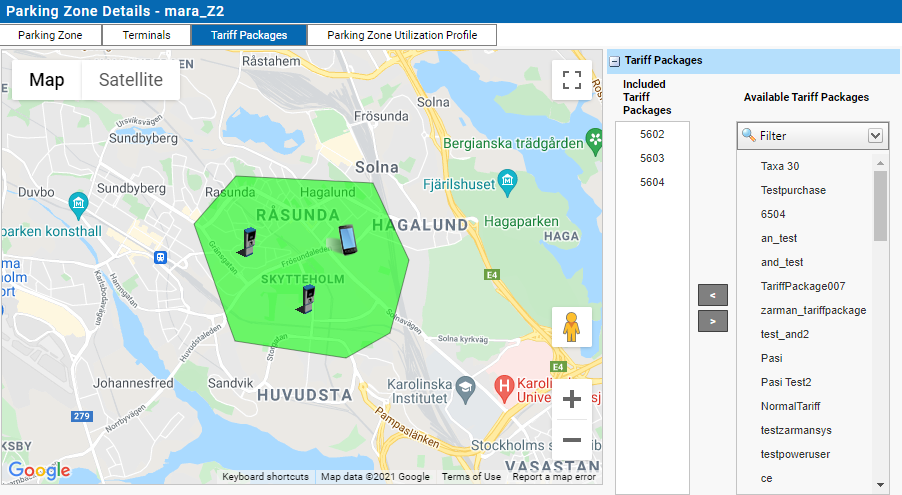Click the Karolinska hospital H marker

click(504, 389)
